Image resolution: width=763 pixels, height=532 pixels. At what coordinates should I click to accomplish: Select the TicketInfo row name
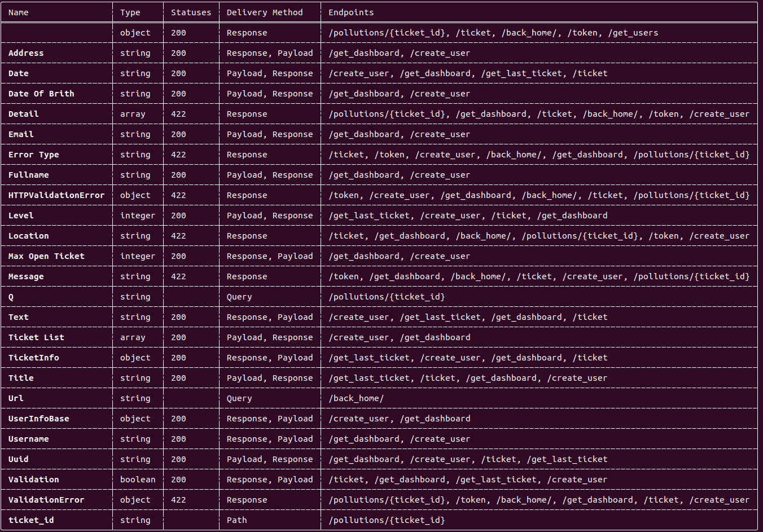34,358
